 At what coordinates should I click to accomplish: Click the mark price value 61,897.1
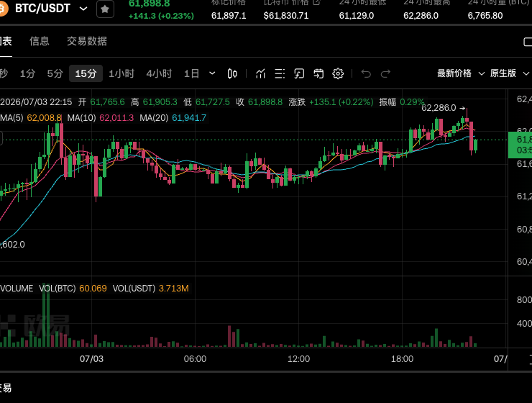(x=229, y=16)
